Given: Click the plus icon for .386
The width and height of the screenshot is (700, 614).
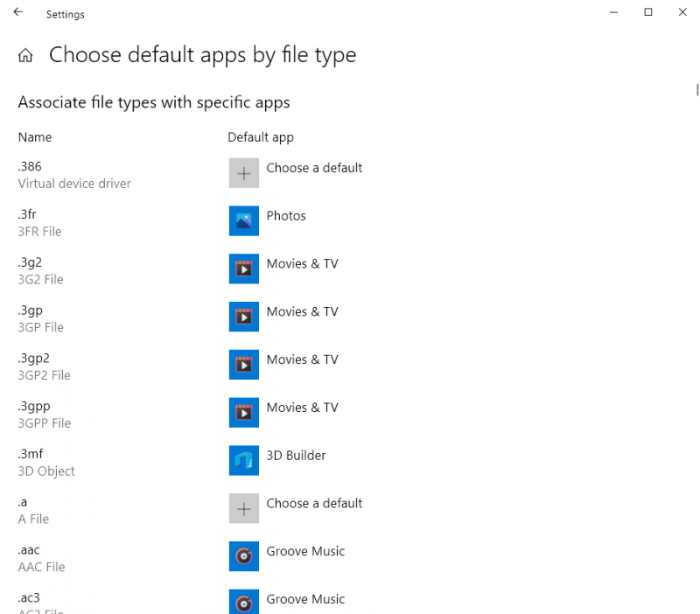Looking at the screenshot, I should coord(244,173).
